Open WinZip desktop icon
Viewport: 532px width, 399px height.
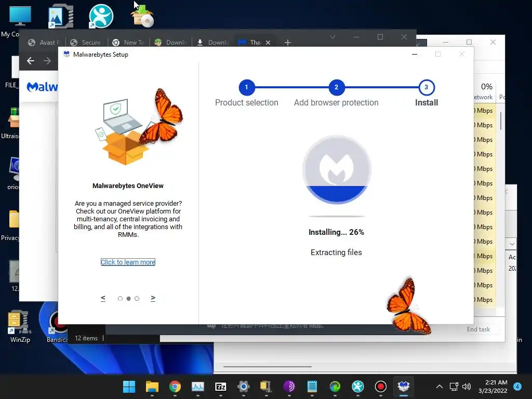[20, 326]
